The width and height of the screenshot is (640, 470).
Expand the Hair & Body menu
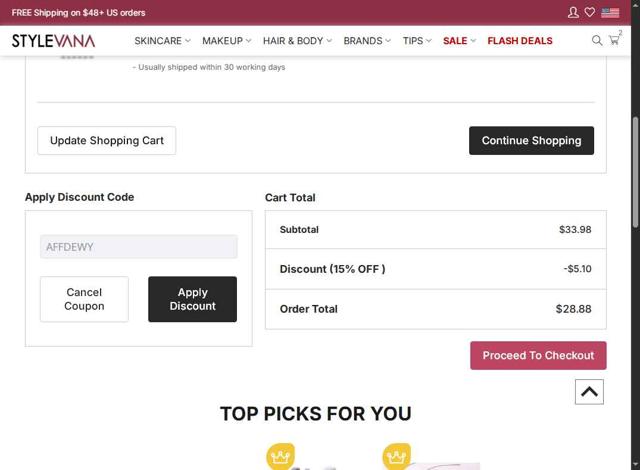(297, 41)
